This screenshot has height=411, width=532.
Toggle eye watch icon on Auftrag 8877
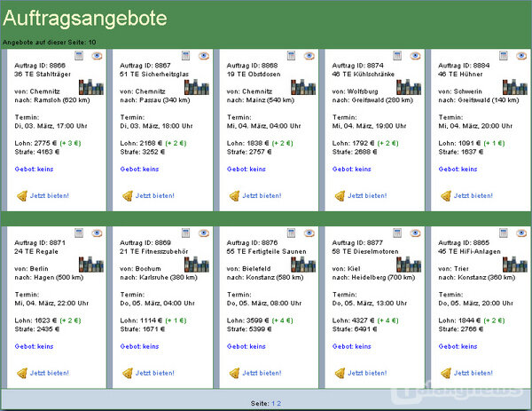tap(415, 233)
